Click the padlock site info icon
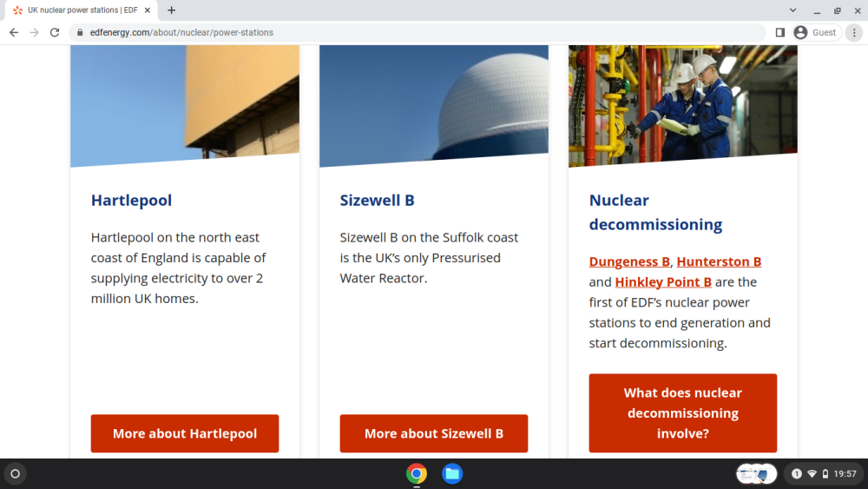Image resolution: width=868 pixels, height=489 pixels. pyautogui.click(x=80, y=33)
